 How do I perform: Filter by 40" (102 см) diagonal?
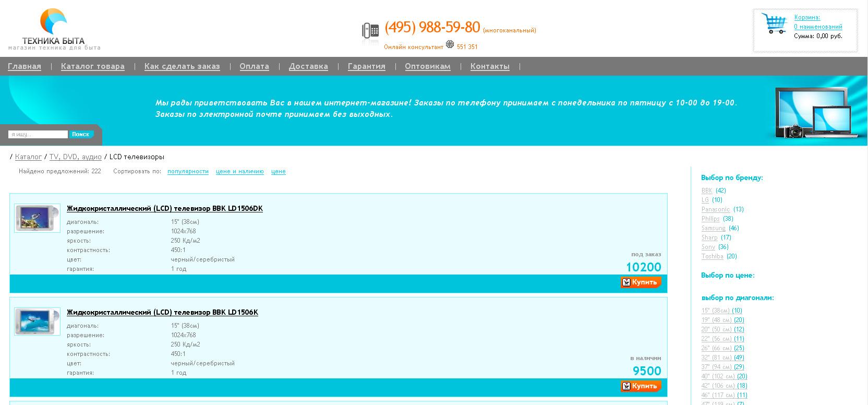pyautogui.click(x=725, y=377)
